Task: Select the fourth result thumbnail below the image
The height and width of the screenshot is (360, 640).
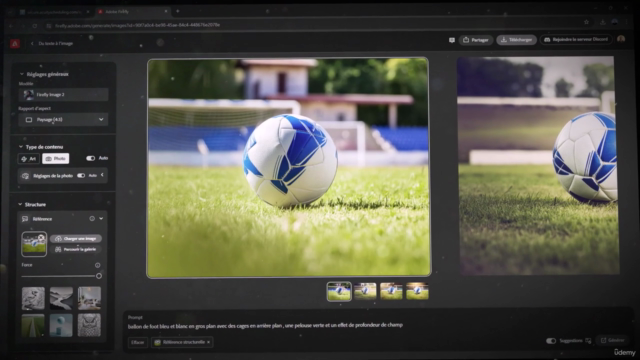Action: [417, 291]
